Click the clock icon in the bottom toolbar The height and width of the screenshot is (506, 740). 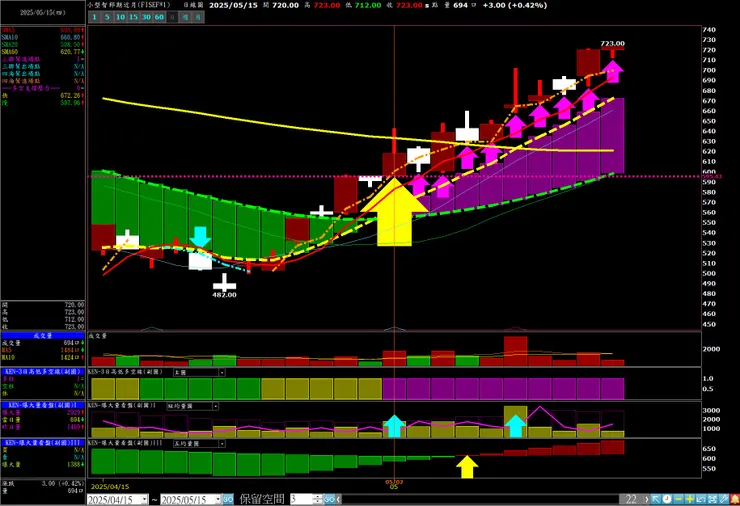coord(667,499)
